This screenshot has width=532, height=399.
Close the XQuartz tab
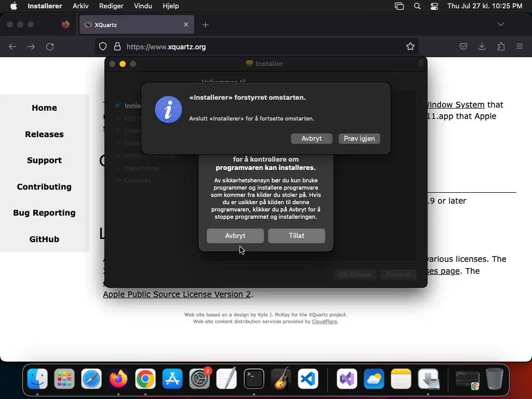[186, 24]
